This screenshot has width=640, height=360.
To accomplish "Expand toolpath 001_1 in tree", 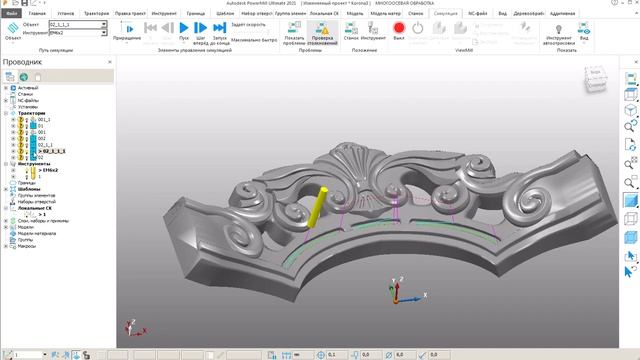I will [13, 120].
